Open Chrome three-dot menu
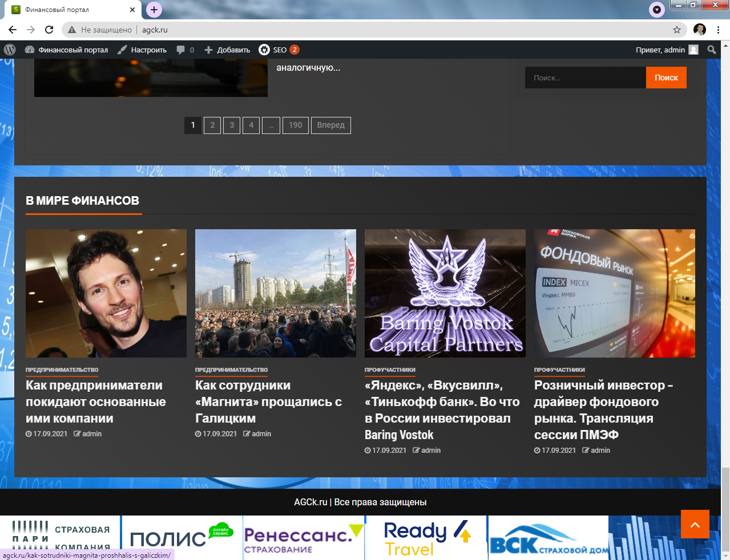The width and height of the screenshot is (730, 560). tap(719, 30)
